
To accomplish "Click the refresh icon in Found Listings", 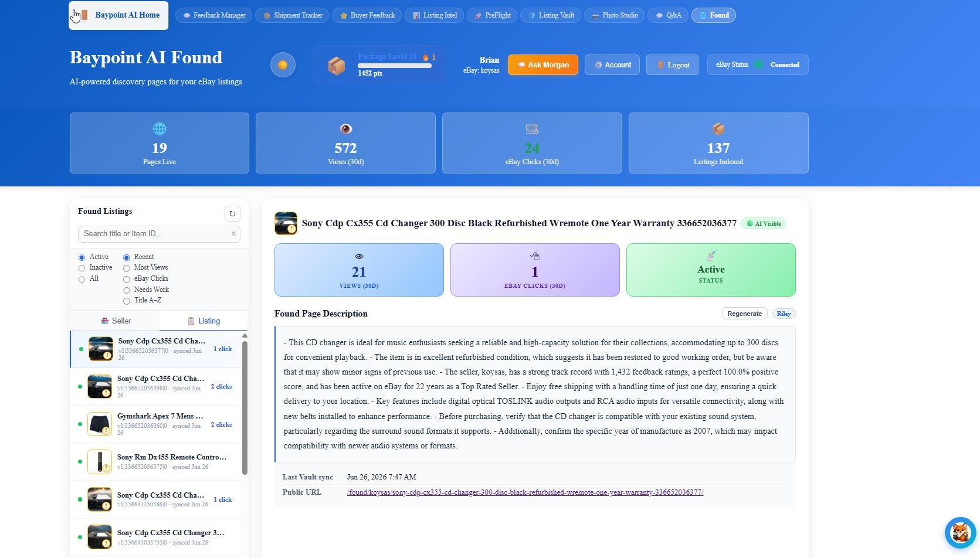I will (x=232, y=214).
